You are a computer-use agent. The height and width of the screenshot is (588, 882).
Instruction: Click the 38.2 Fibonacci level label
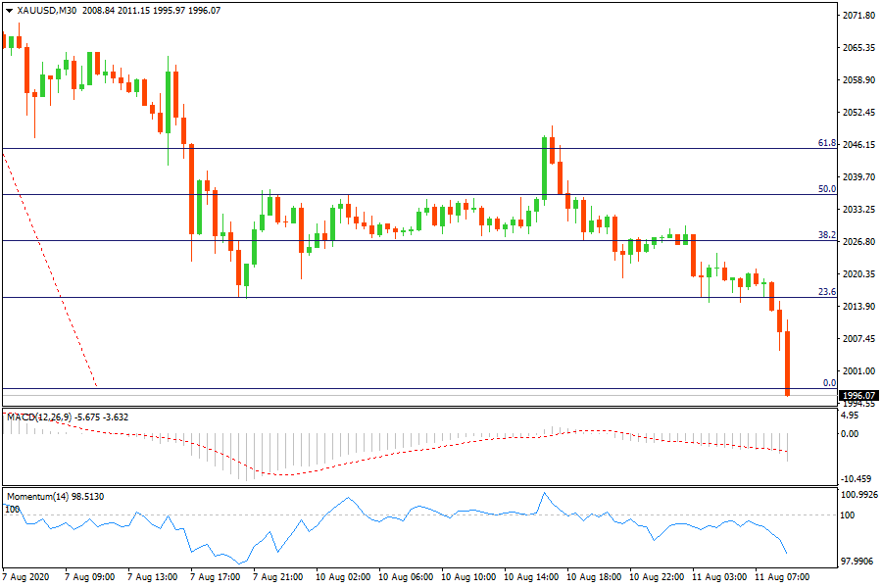(826, 235)
